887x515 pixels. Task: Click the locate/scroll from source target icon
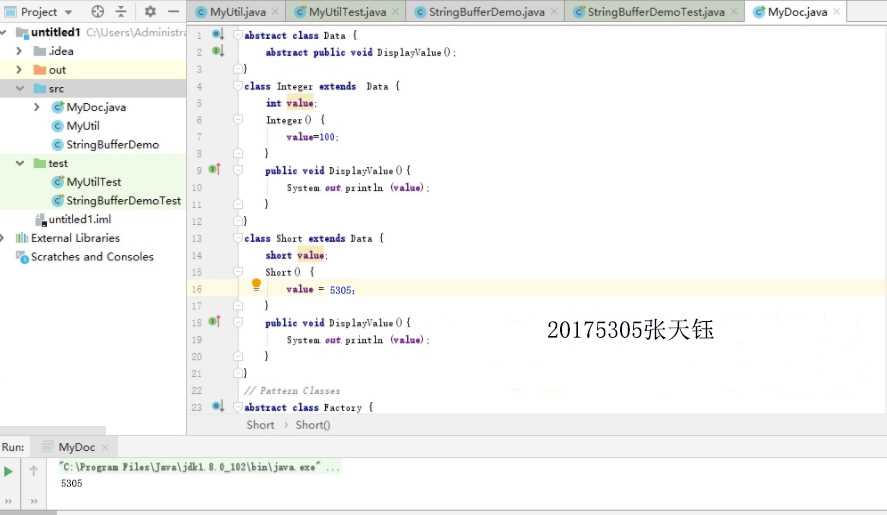coord(97,11)
